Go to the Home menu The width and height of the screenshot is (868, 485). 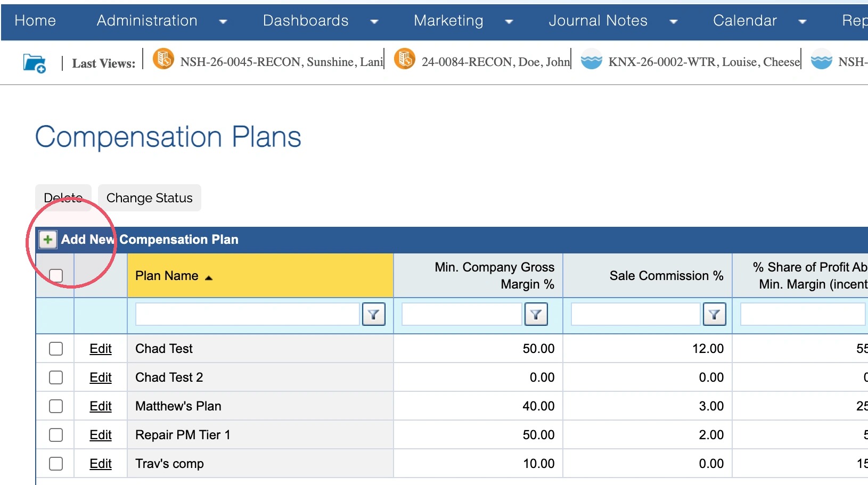(x=35, y=21)
